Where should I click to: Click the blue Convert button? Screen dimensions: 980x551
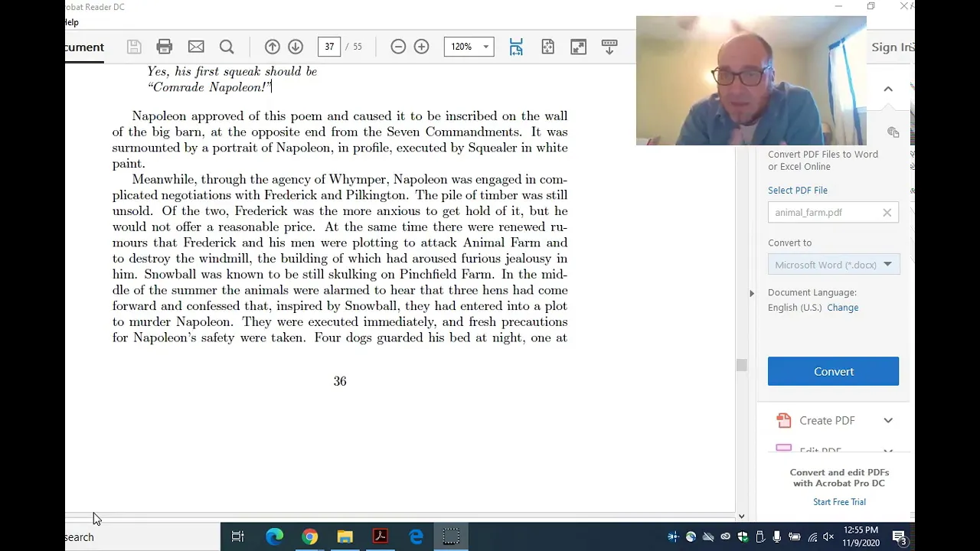[833, 371]
